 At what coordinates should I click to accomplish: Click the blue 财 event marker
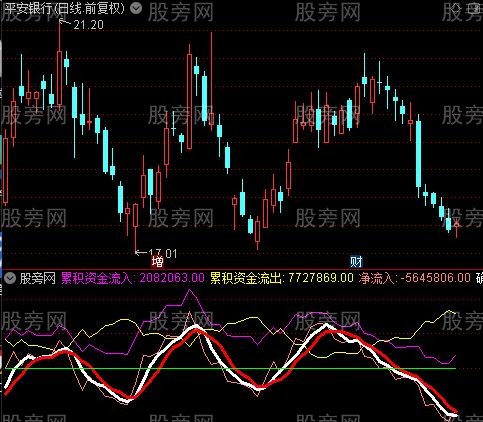coord(356,262)
